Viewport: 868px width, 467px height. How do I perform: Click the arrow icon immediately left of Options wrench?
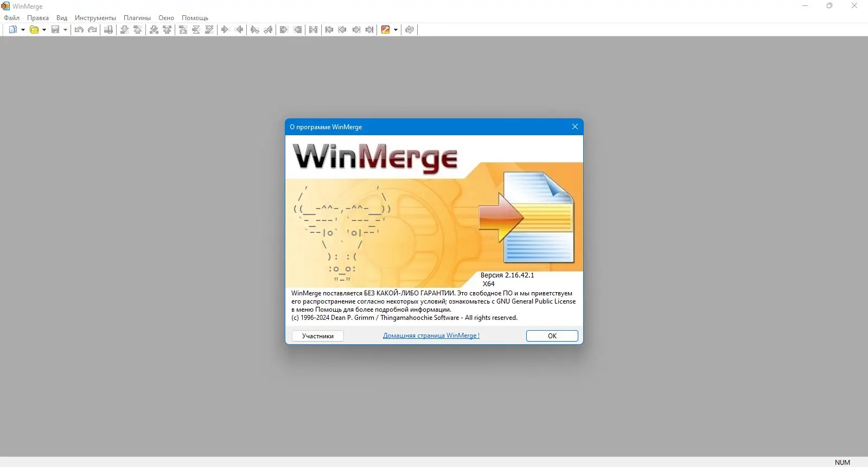369,30
